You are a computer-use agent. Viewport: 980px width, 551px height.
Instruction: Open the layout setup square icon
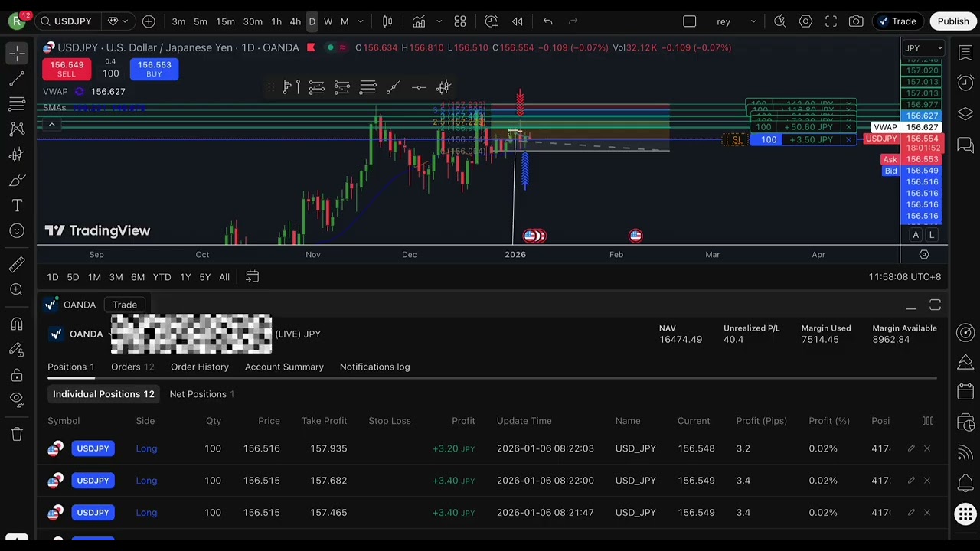coord(690,21)
